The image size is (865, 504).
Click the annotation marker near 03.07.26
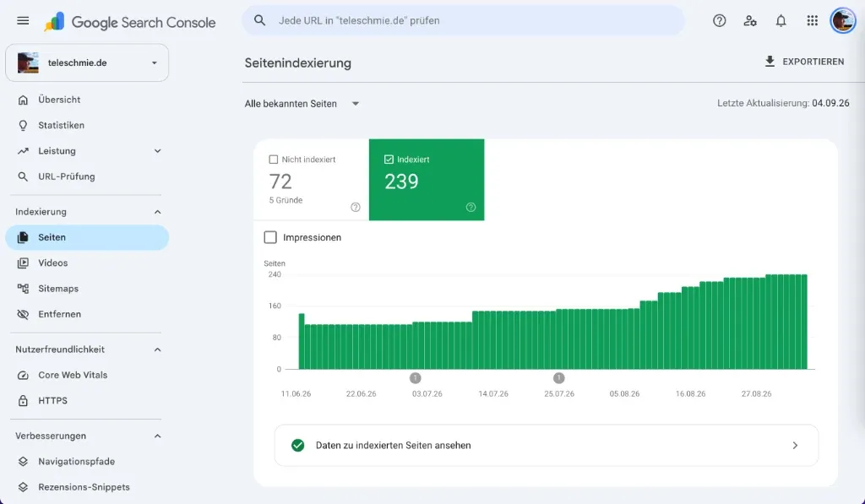[x=416, y=377]
